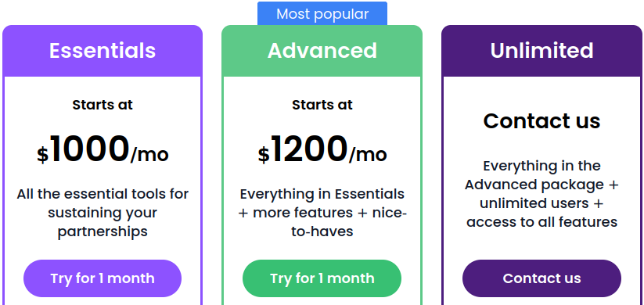644x305 pixels.
Task: Click Starts at label in Advanced card
Action: pyautogui.click(x=322, y=105)
